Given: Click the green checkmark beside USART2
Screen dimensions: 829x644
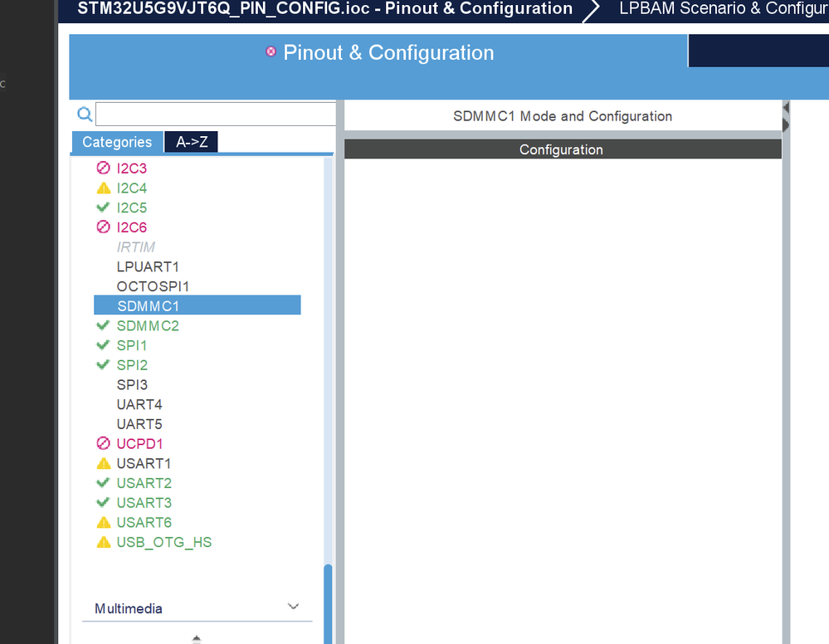Looking at the screenshot, I should point(103,482).
